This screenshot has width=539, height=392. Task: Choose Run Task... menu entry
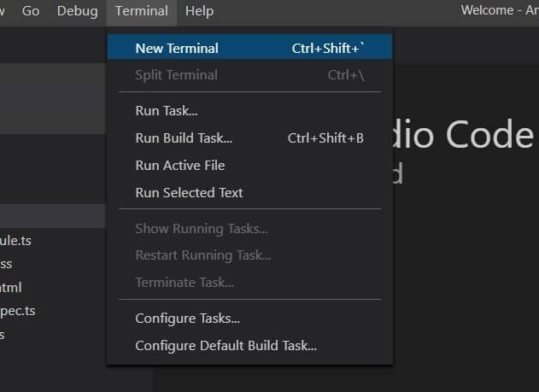click(x=167, y=111)
